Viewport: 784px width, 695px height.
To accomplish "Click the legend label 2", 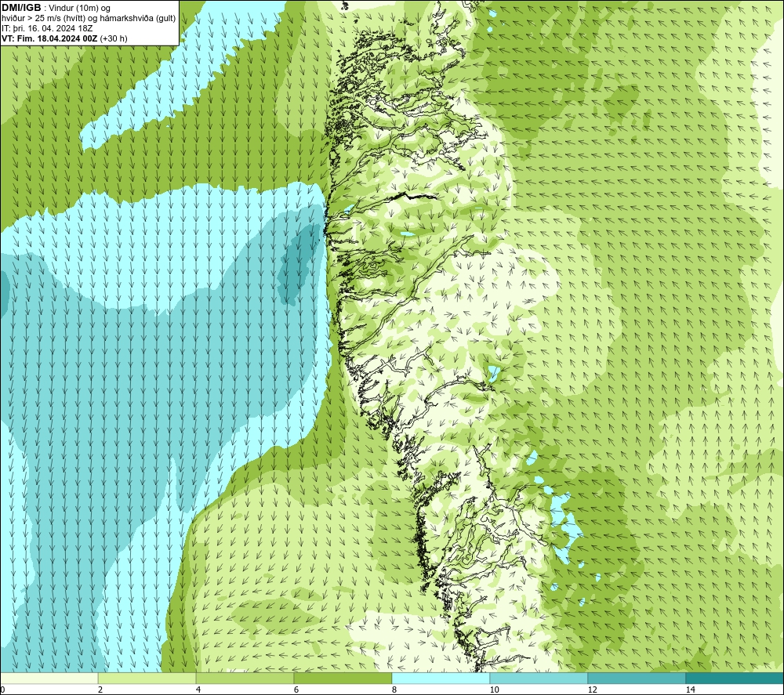I will pos(100,690).
